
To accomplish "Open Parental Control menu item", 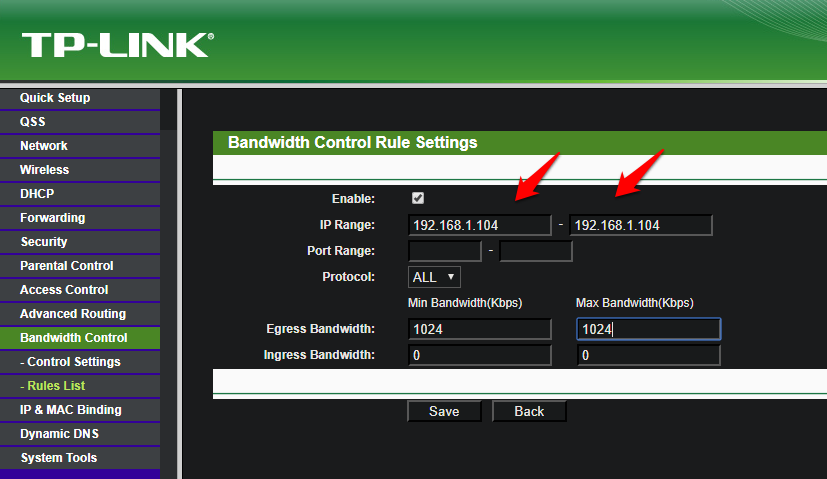I will 80,266.
